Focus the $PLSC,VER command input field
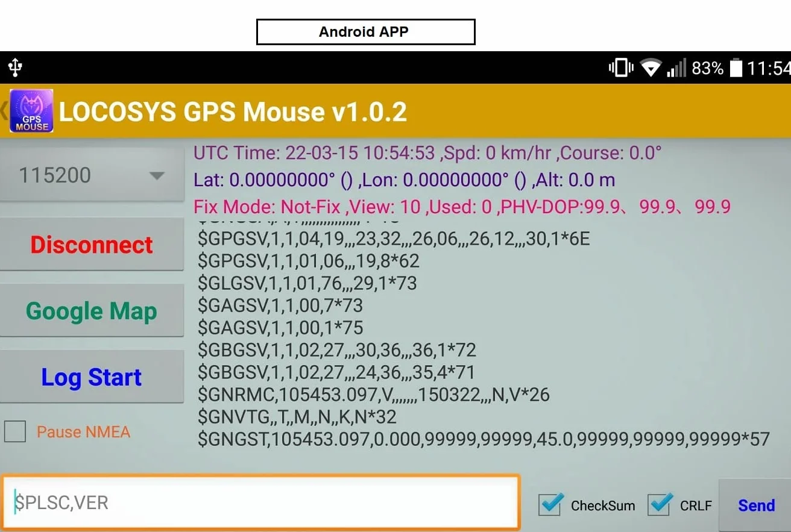 pos(260,502)
